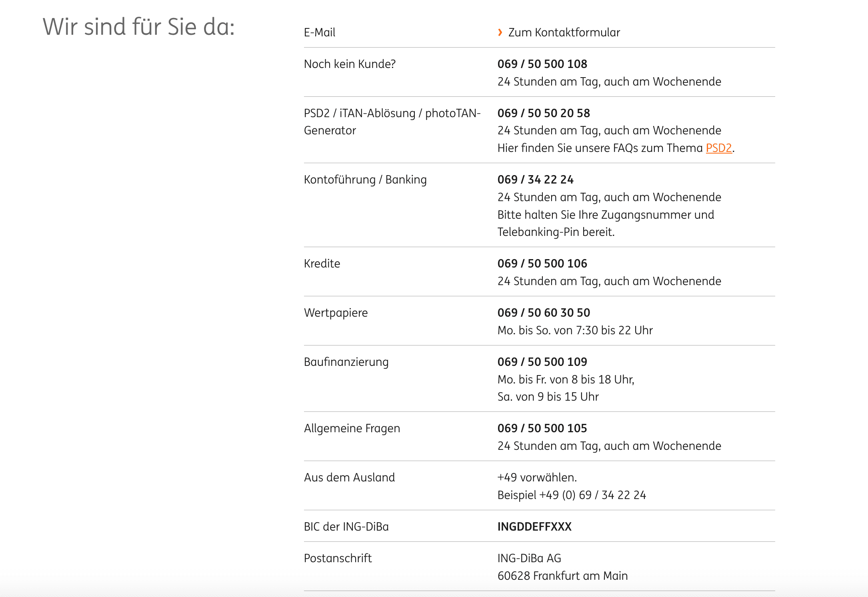
Task: Open the PSD2 FAQ link
Action: point(718,148)
